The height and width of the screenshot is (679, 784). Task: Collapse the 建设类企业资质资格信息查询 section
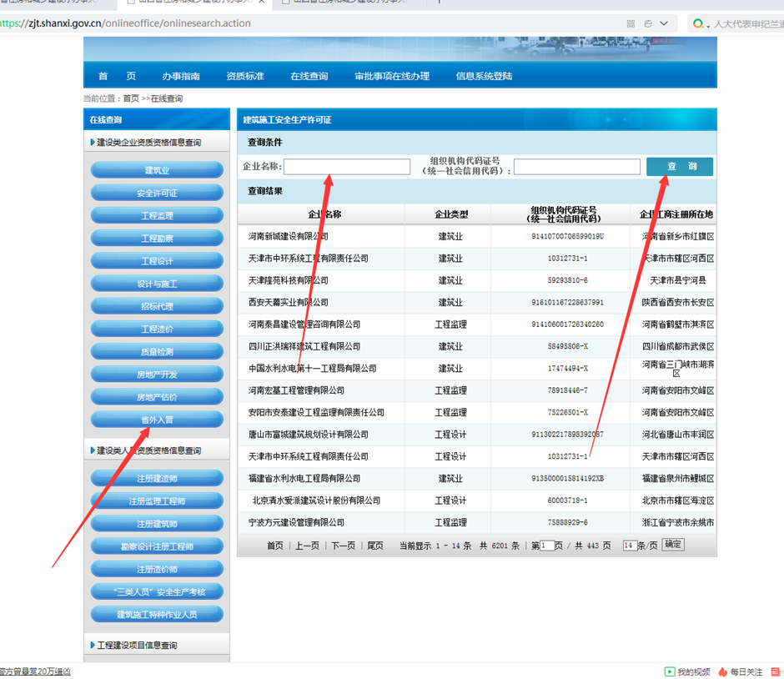(x=93, y=143)
